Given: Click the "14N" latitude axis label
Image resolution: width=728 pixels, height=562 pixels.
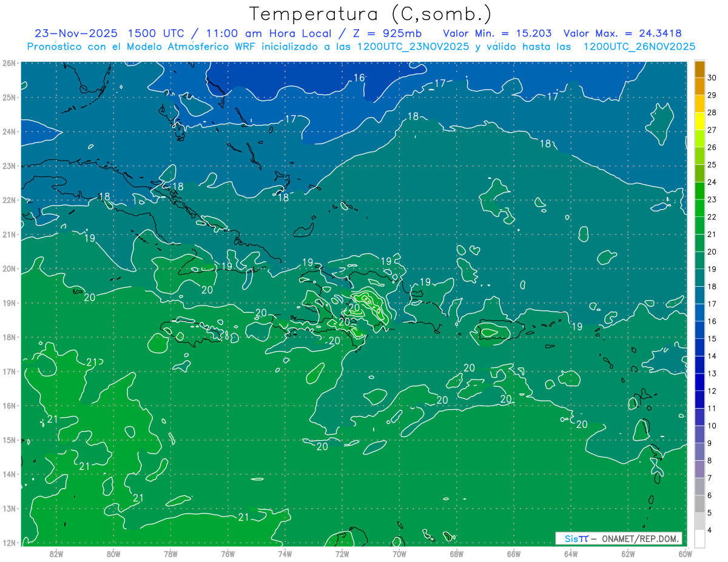Looking at the screenshot, I should tap(9, 474).
